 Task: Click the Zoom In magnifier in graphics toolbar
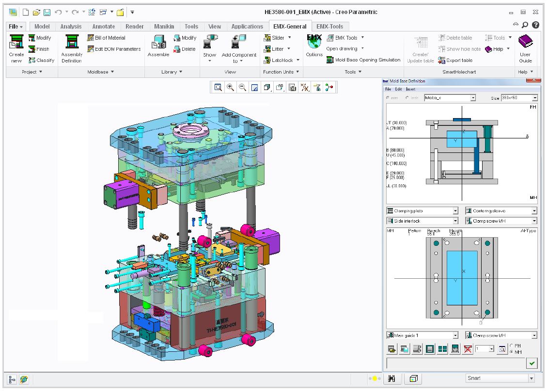pyautogui.click(x=230, y=87)
